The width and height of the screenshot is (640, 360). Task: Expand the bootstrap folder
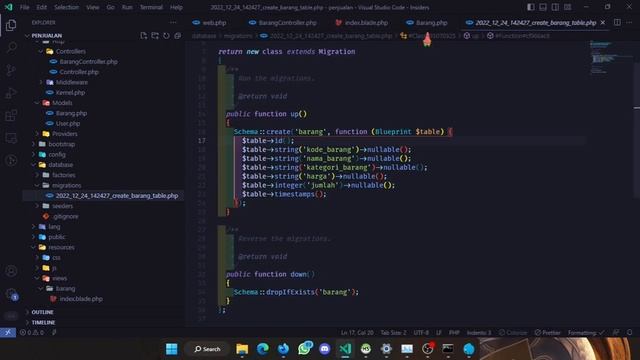click(x=61, y=144)
